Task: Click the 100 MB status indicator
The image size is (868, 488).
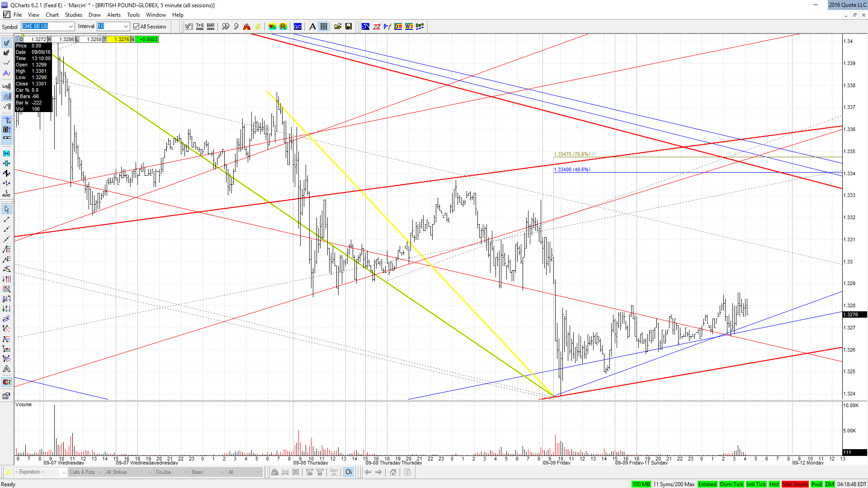Action: (641, 484)
